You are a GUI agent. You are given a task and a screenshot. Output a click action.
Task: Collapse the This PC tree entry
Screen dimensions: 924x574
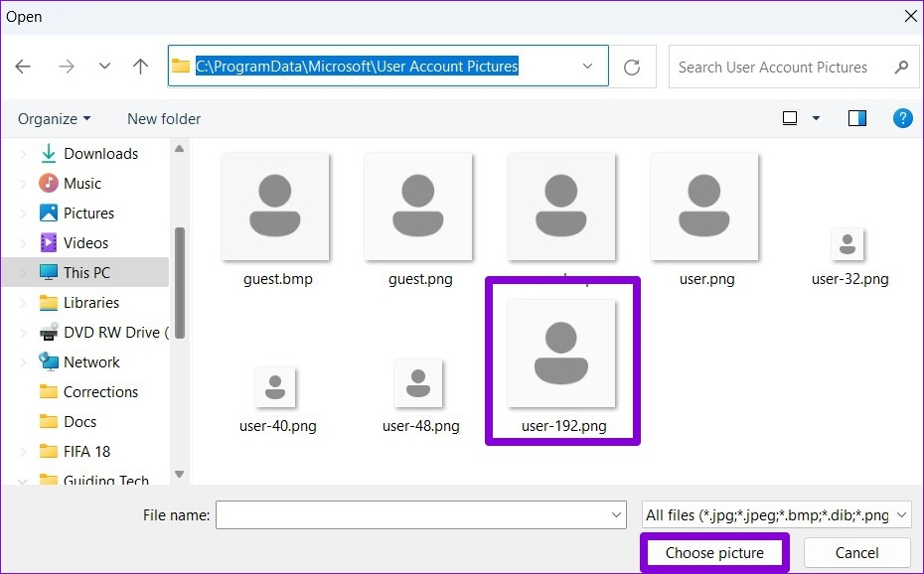(23, 272)
